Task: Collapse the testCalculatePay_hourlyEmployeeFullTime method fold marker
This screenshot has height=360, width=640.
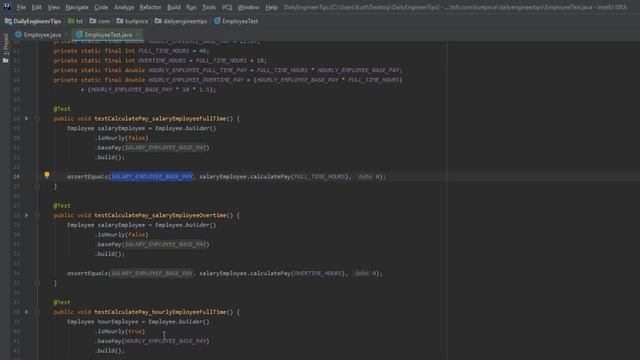Action: [37, 312]
